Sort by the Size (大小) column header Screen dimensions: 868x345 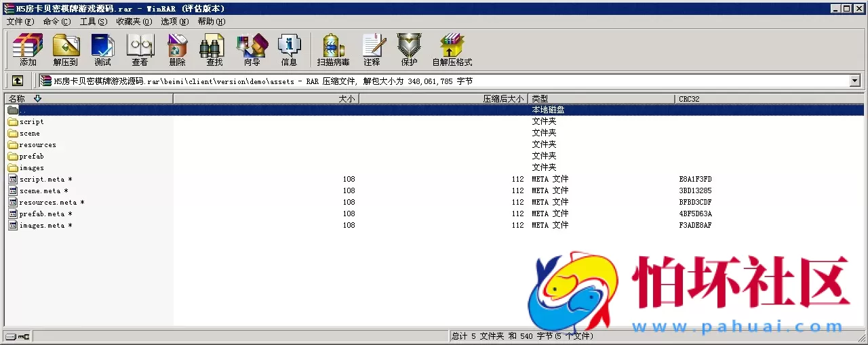(266, 99)
